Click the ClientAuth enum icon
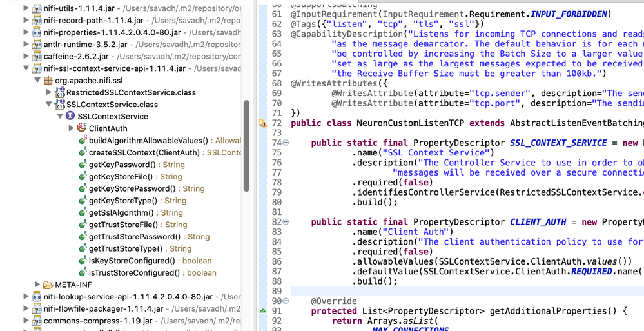This screenshot has width=644, height=331. tap(82, 128)
